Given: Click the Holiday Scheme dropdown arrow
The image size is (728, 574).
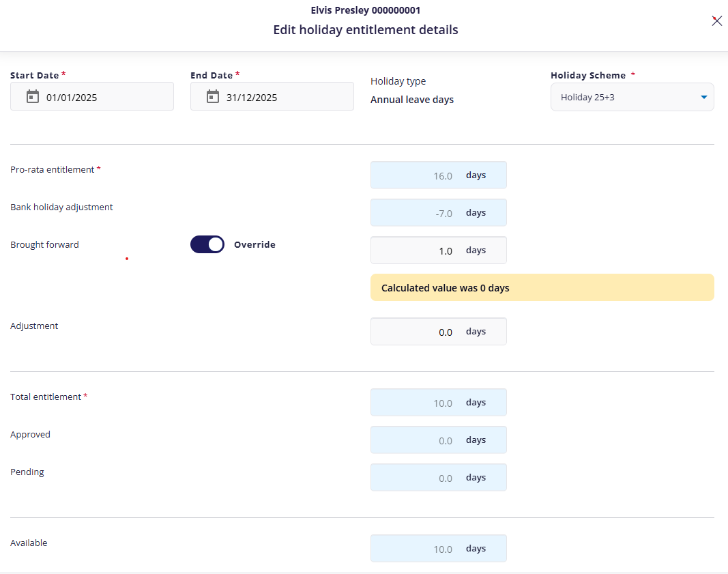Looking at the screenshot, I should click(704, 98).
